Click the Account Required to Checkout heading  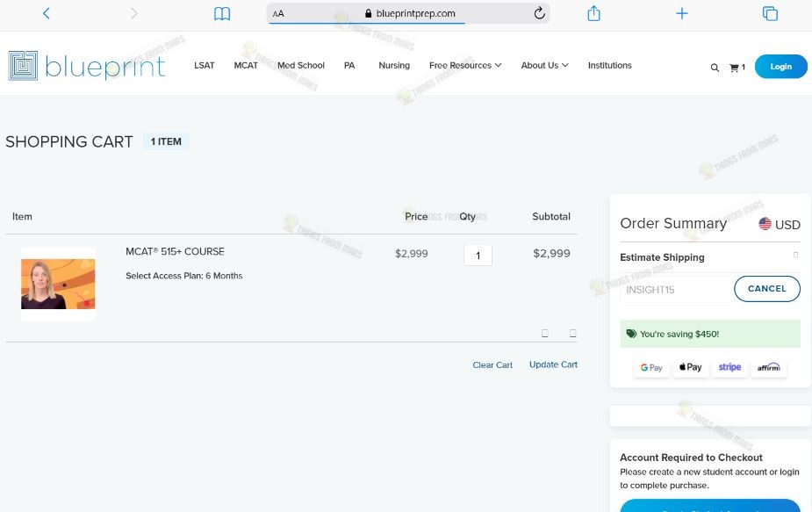point(691,458)
